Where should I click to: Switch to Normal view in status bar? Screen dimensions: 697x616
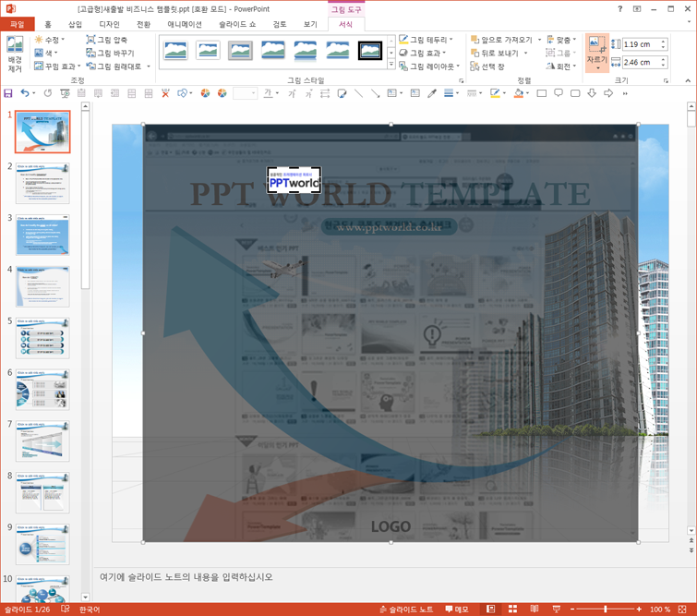pyautogui.click(x=491, y=609)
